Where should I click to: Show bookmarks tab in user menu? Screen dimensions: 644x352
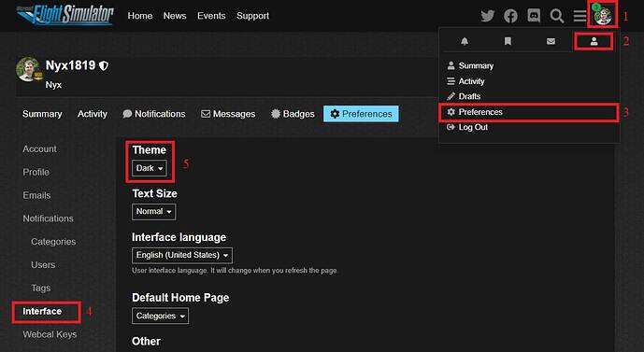[x=508, y=41]
